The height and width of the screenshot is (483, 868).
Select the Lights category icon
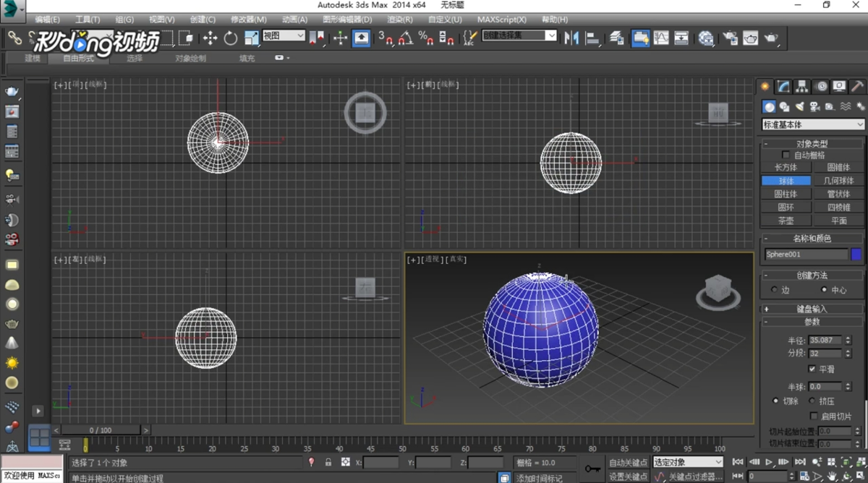tap(799, 106)
